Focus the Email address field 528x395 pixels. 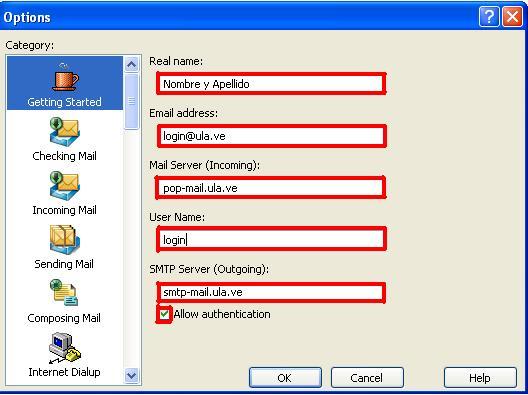coord(271,136)
